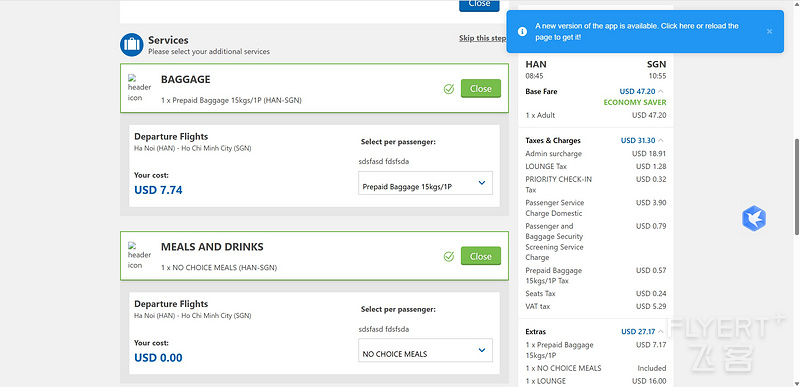Screen dimensions: 800x387
Task: Click the LOUNGE Tax row
Action: coord(596,166)
